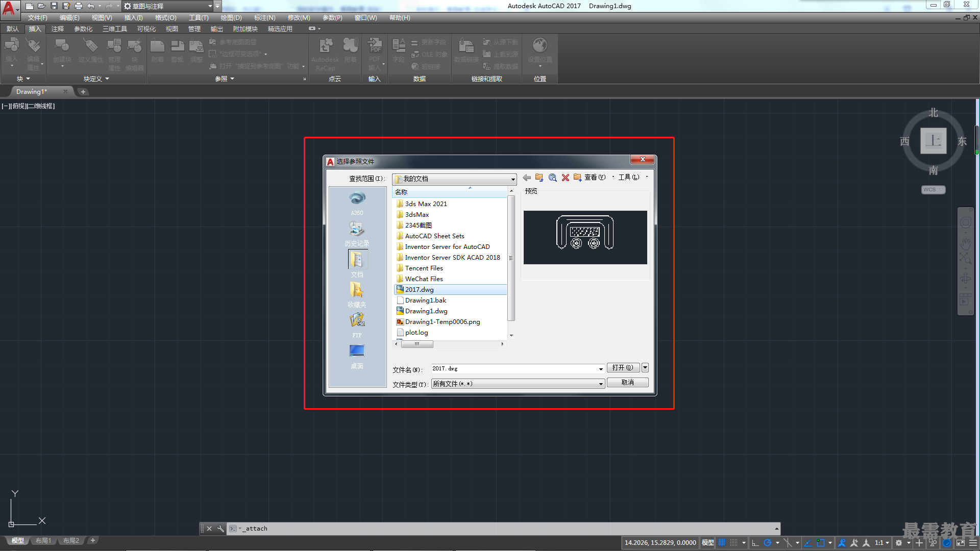Click the 名称 column header to sort
The width and height of the screenshot is (980, 551).
click(x=450, y=192)
